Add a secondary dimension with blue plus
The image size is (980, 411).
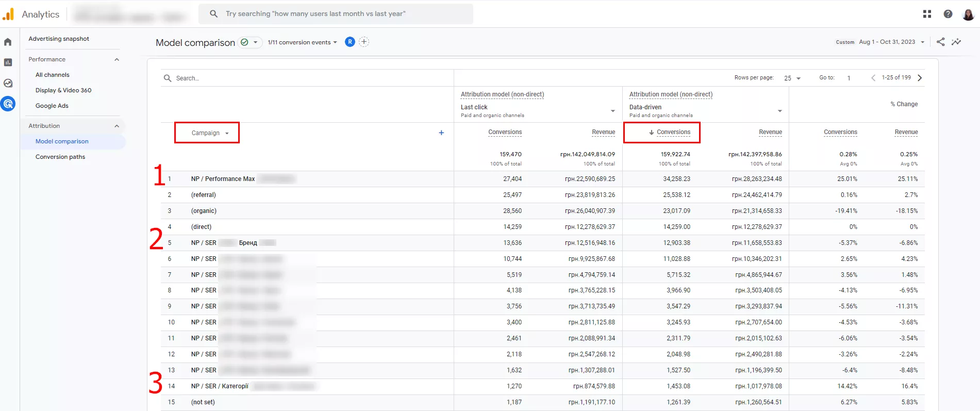tap(441, 133)
